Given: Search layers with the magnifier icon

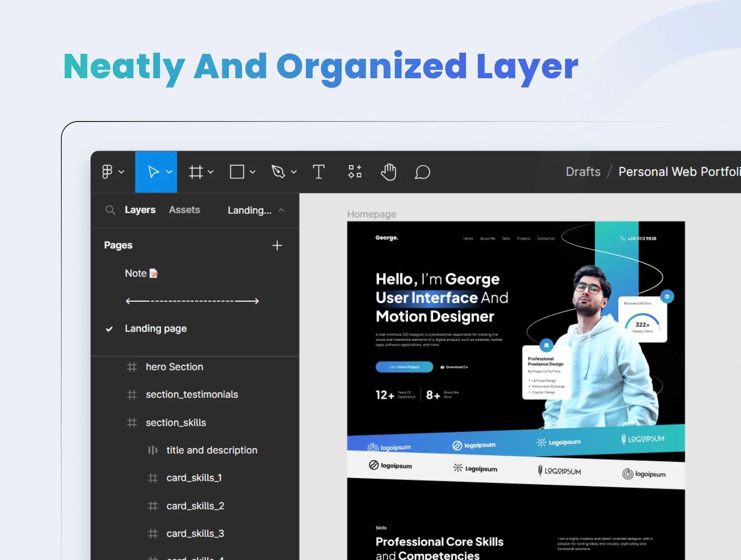Looking at the screenshot, I should pyautogui.click(x=110, y=210).
